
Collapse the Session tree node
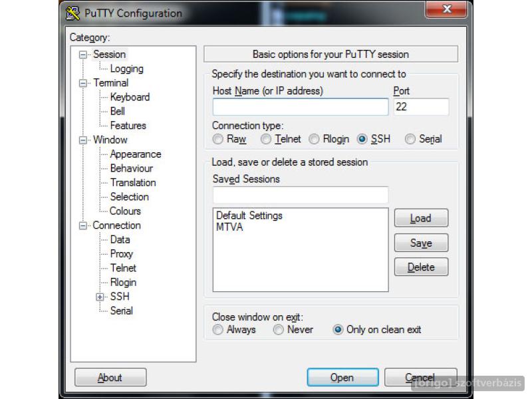[82, 55]
